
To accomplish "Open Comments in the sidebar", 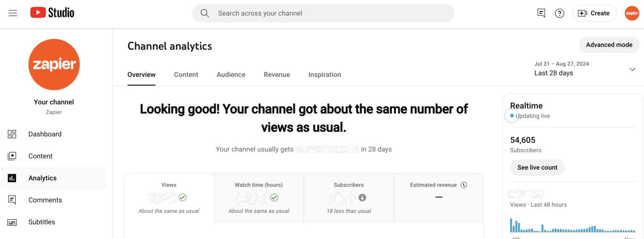I will [x=54, y=200].
